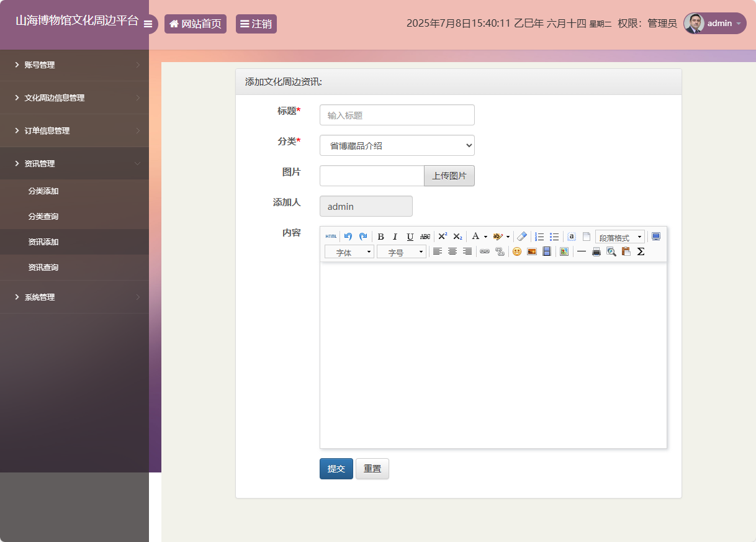
Task: Insert an emoticon into the content
Action: (x=516, y=251)
